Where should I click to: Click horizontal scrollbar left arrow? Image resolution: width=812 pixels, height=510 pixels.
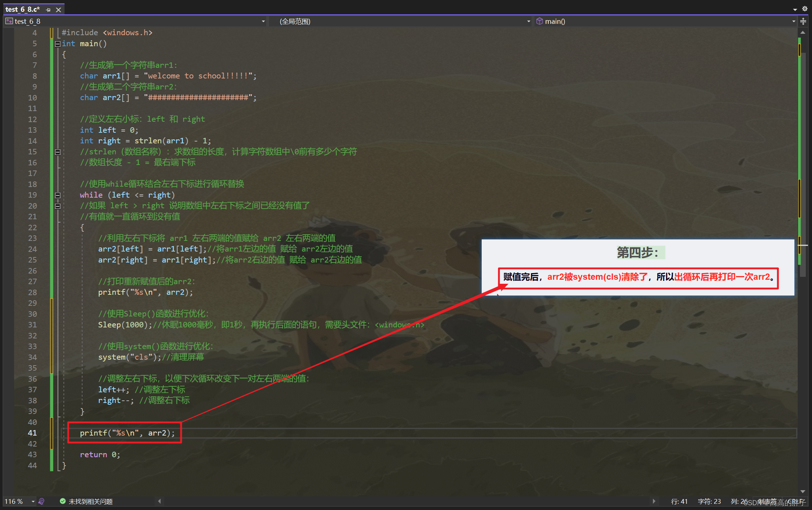[x=159, y=501]
